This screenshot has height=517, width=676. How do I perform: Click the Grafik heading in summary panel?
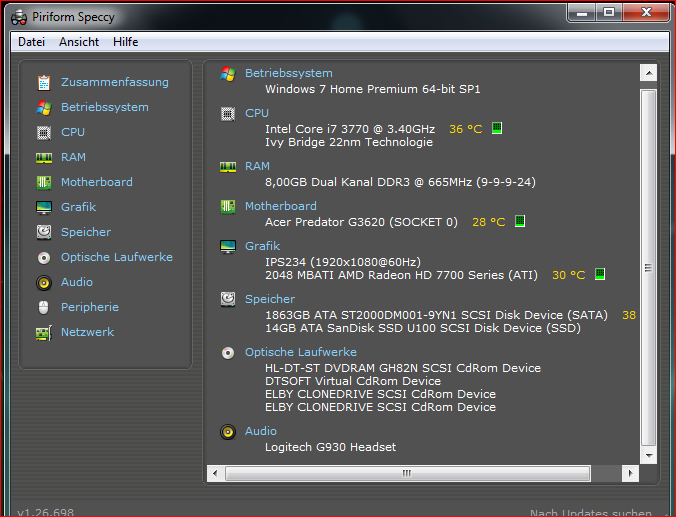coord(262,246)
